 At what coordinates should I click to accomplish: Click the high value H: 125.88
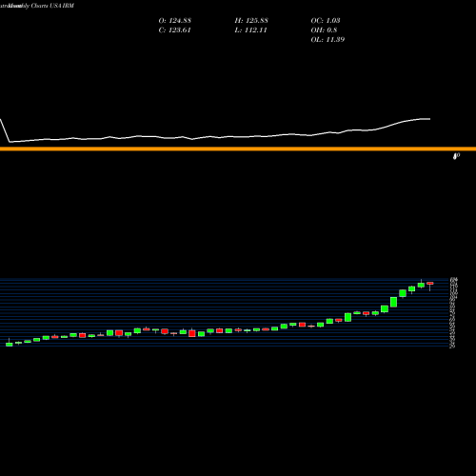(x=251, y=21)
